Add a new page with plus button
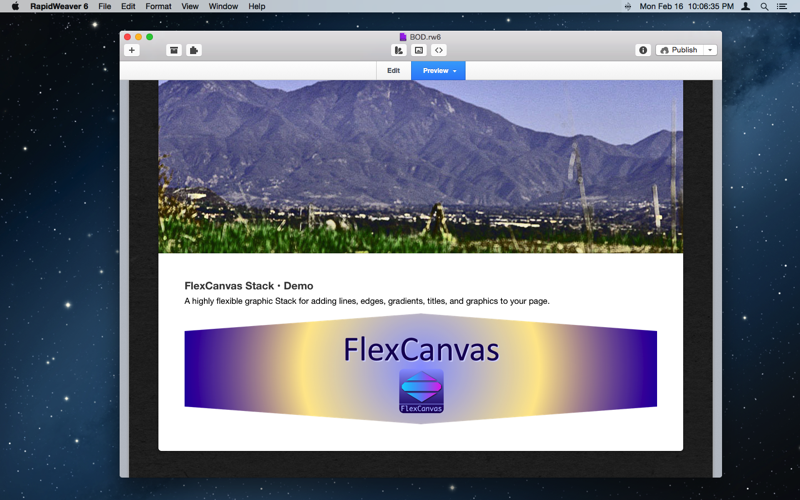The height and width of the screenshot is (500, 800). (132, 50)
